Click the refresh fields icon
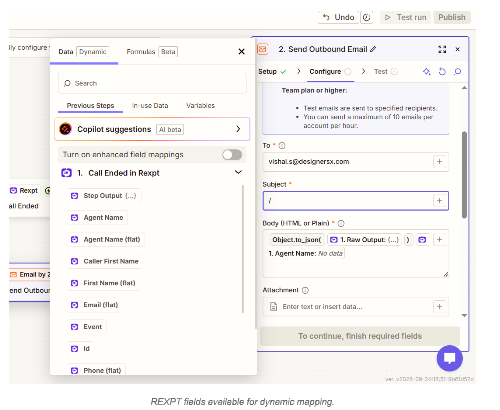This screenshot has height=410, width=500. (442, 72)
